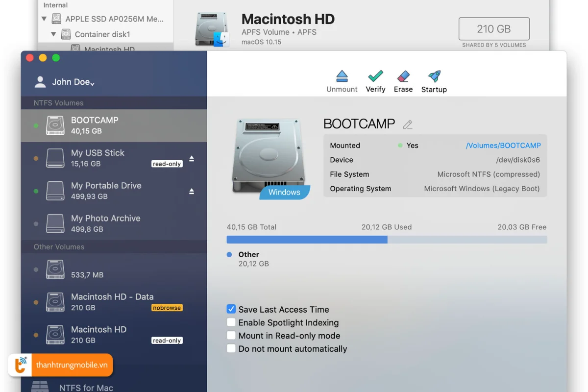Eject My Portable Drive
Viewport: 588px width, 392px height.
[191, 191]
